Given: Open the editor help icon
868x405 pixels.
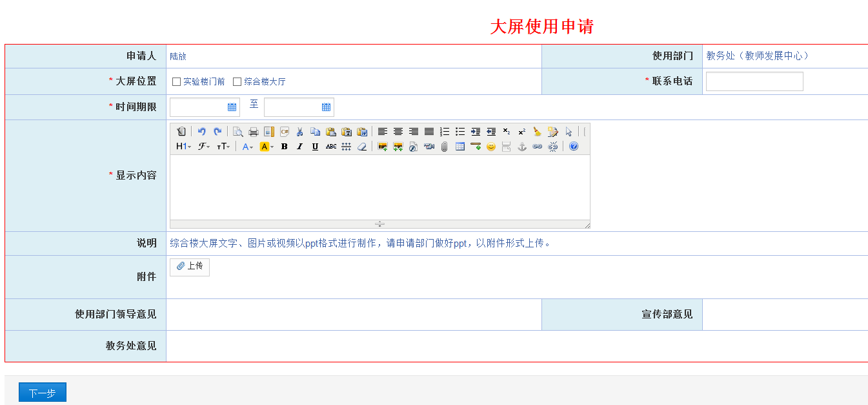Looking at the screenshot, I should point(574,147).
